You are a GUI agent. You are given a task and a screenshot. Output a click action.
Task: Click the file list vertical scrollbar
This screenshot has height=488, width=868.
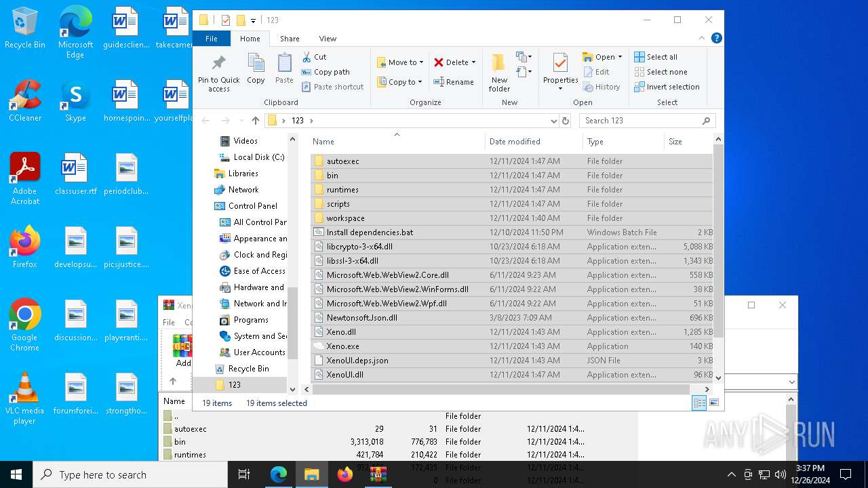click(718, 241)
